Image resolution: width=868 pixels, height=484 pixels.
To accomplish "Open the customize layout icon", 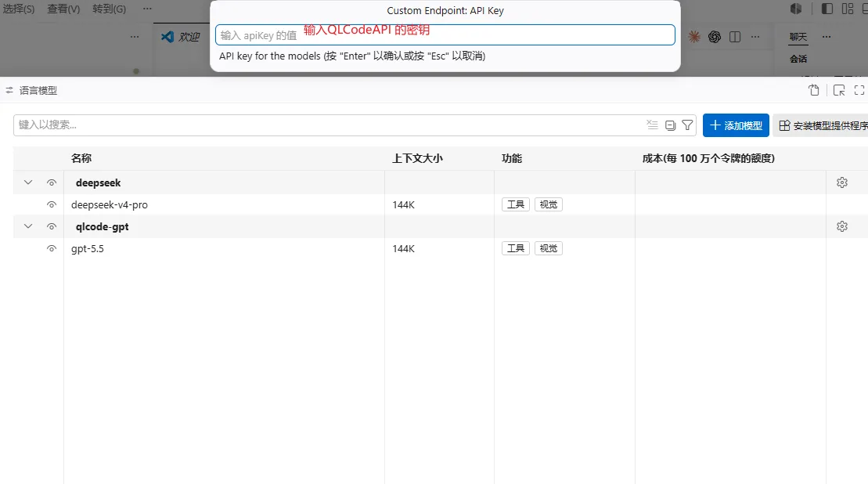I will pos(848,9).
